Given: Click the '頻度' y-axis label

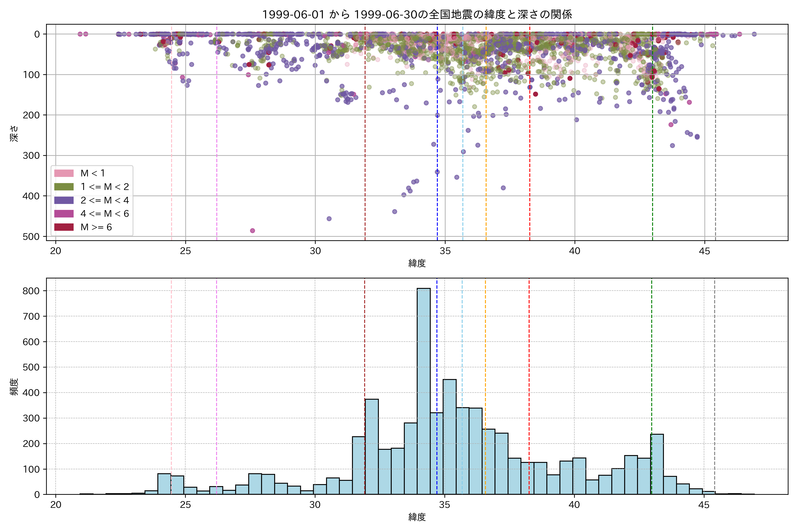Looking at the screenshot, I should [14, 387].
